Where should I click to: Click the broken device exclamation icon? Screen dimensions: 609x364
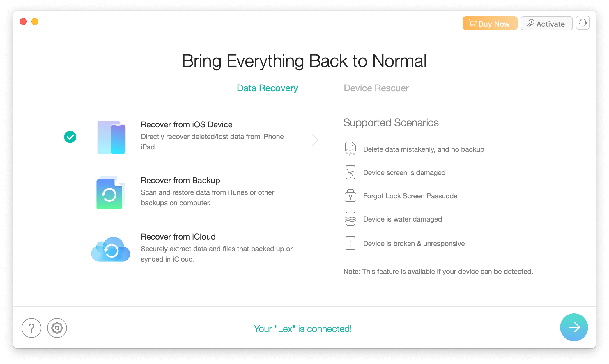[x=350, y=243]
